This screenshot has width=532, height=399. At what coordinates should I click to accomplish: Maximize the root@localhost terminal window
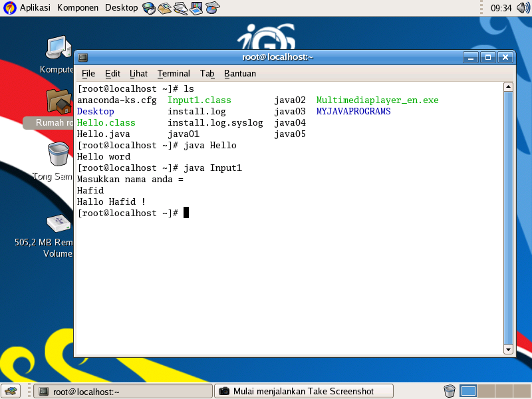pos(488,57)
